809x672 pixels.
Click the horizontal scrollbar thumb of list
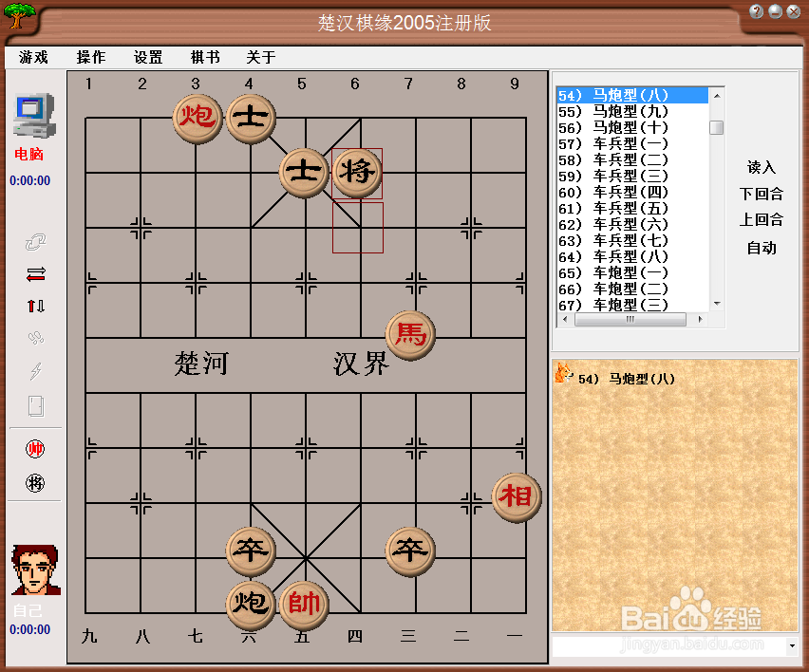[630, 319]
